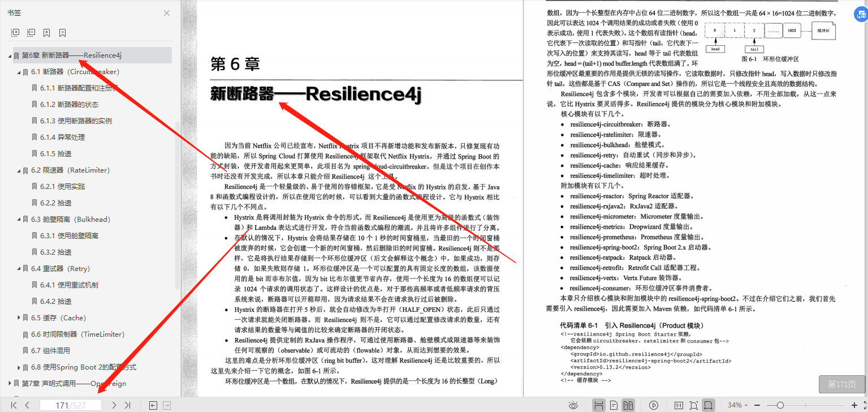
Task: Toggle eye-protection mode icon
Action: (x=573, y=405)
